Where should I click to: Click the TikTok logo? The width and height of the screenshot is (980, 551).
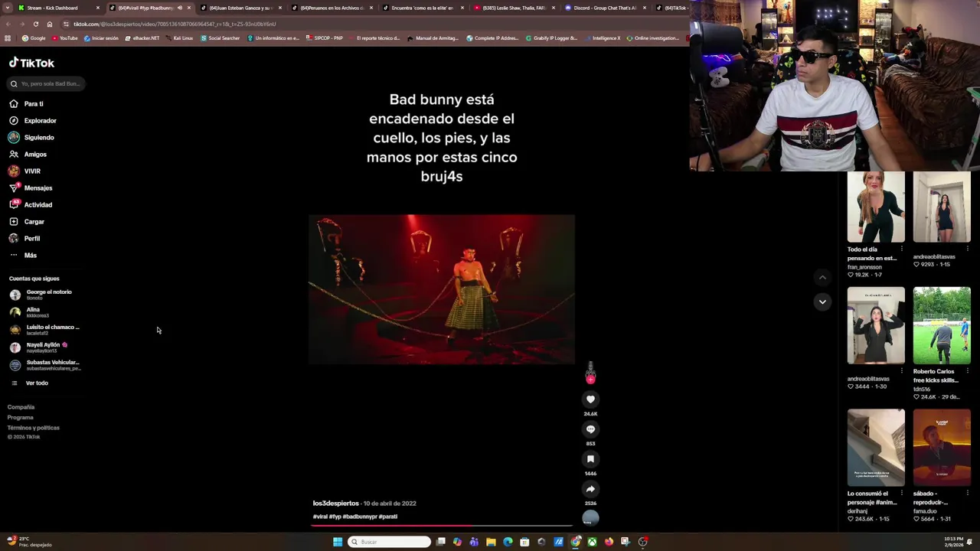(31, 63)
